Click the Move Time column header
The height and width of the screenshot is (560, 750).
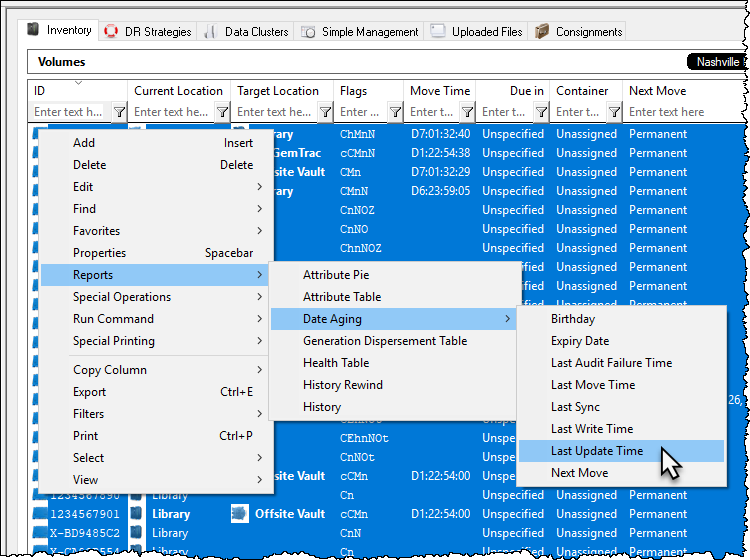440,91
